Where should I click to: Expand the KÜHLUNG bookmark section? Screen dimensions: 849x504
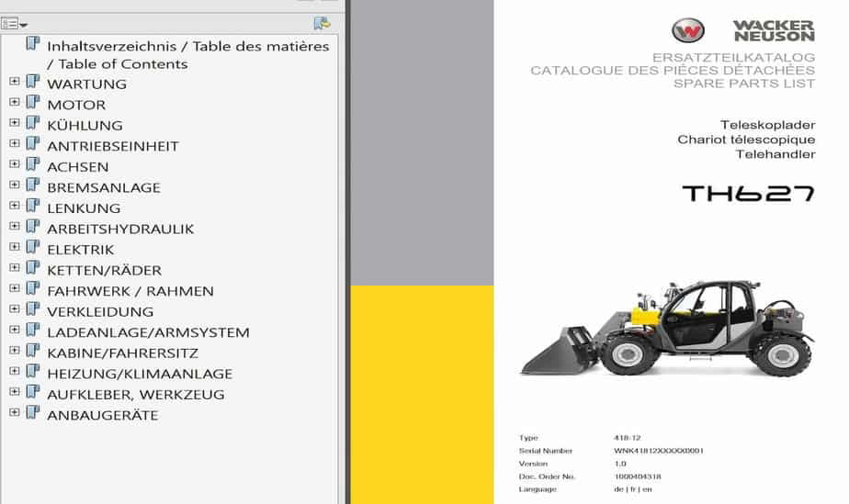pos(14,124)
